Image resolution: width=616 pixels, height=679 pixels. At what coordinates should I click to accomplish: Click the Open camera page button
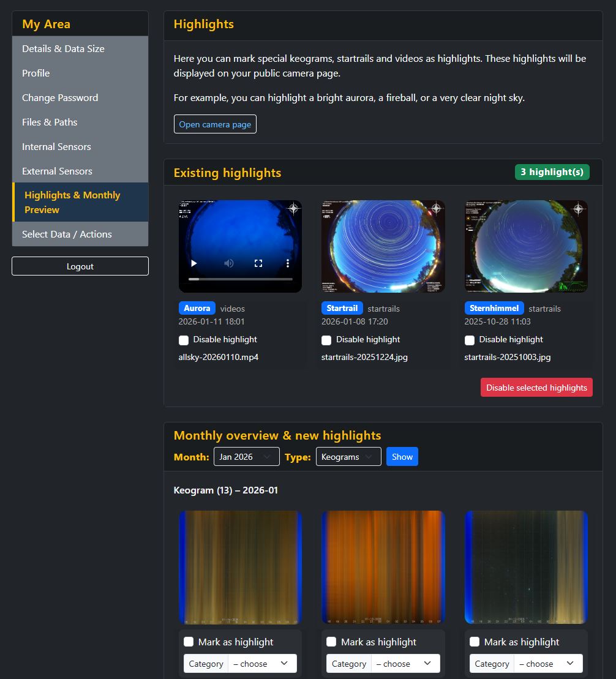(x=215, y=124)
